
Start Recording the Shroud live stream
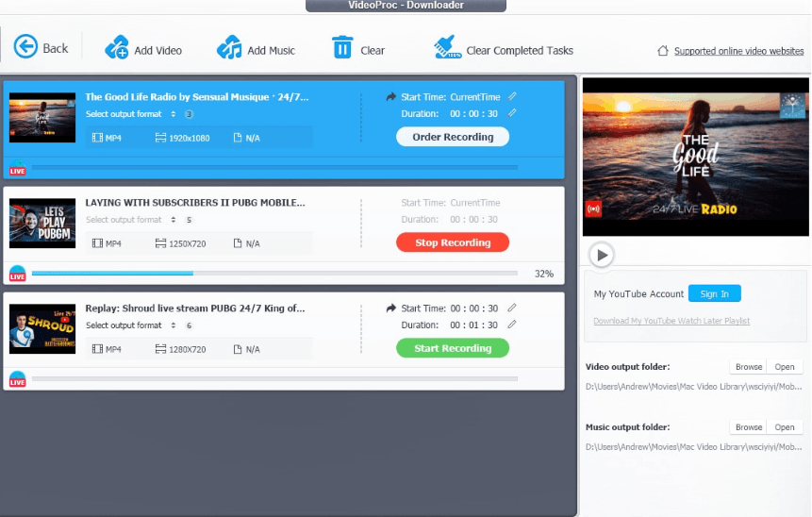pos(453,348)
